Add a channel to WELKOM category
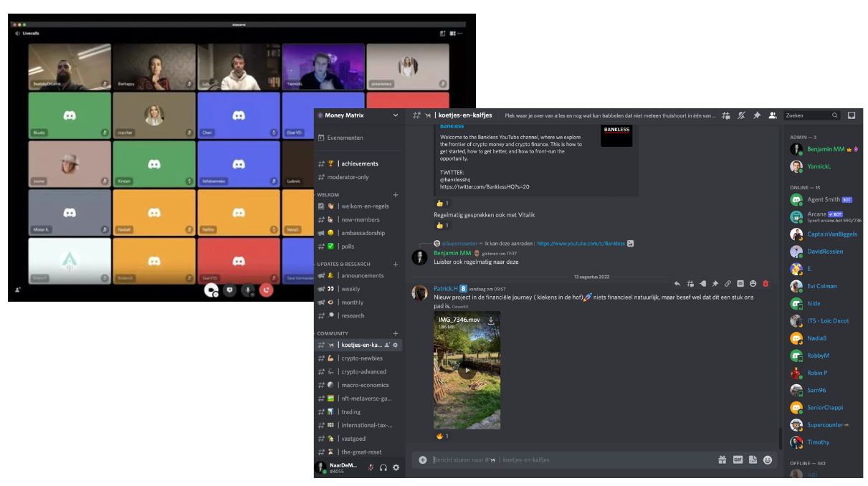 [x=396, y=195]
